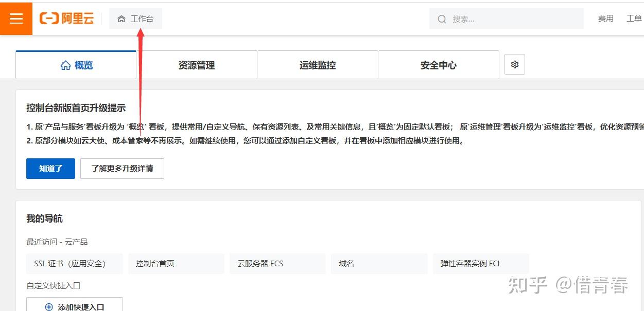
Task: Open the dashboard settings gear icon
Action: click(x=514, y=64)
